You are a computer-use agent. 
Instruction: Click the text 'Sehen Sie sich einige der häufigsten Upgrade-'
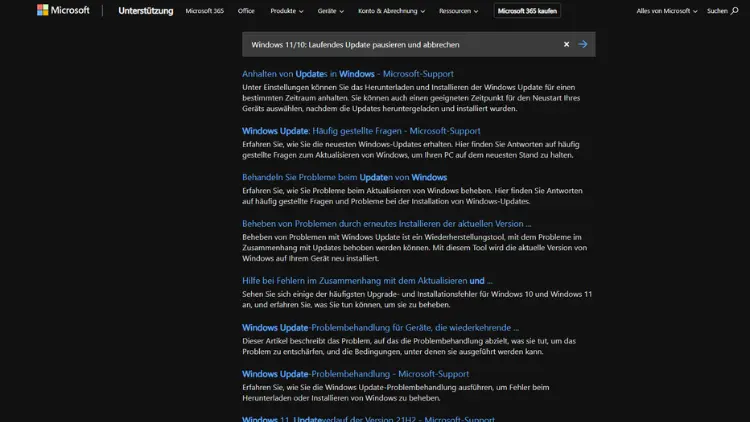pos(322,294)
